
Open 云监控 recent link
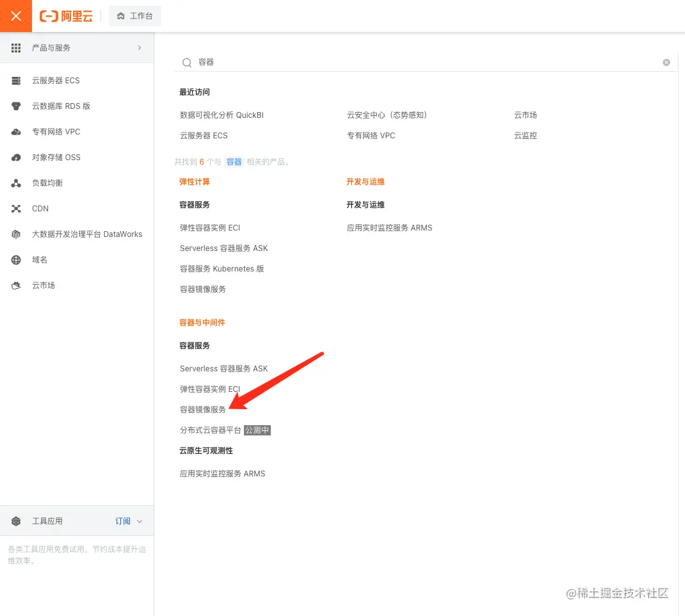pyautogui.click(x=526, y=136)
